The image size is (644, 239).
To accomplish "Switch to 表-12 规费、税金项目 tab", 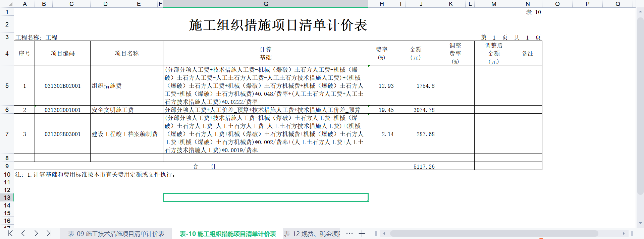I will point(312,234).
